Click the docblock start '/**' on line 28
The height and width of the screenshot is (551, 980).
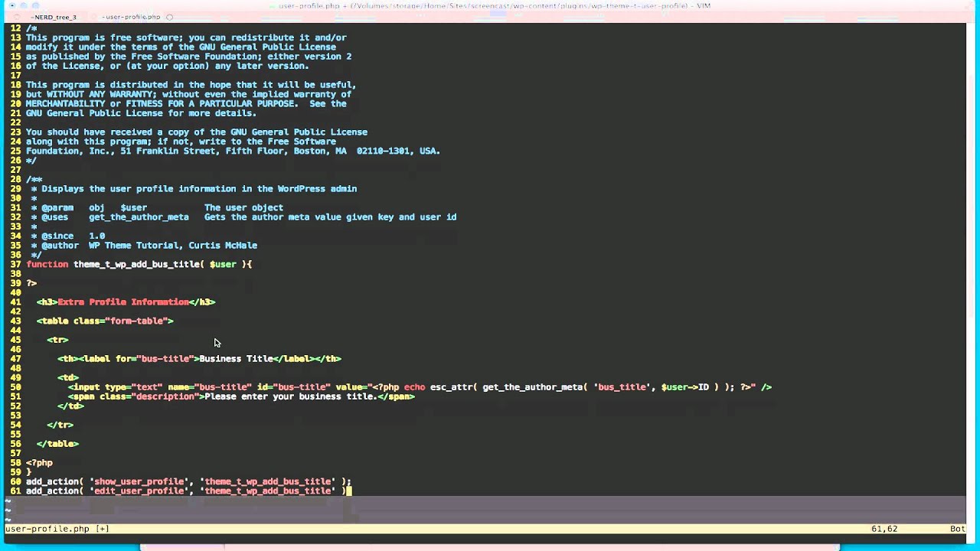click(34, 179)
